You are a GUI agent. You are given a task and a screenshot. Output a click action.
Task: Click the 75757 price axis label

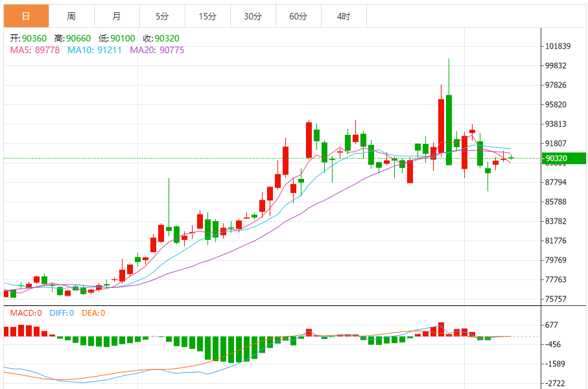point(556,299)
